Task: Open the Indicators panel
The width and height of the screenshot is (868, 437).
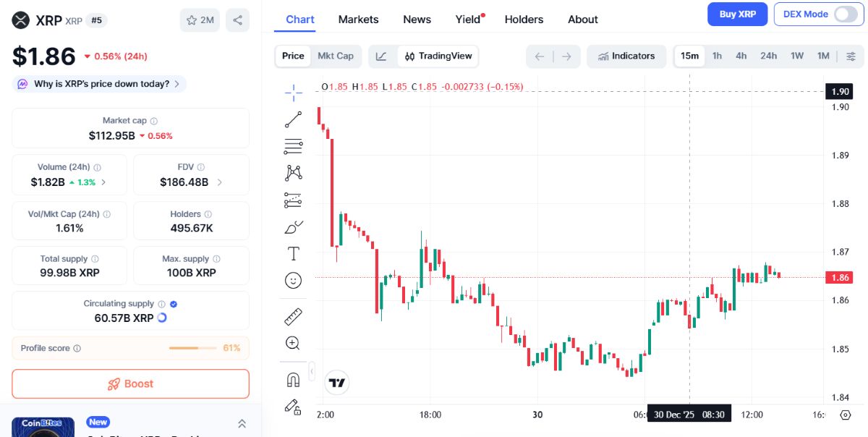Action: tap(626, 56)
